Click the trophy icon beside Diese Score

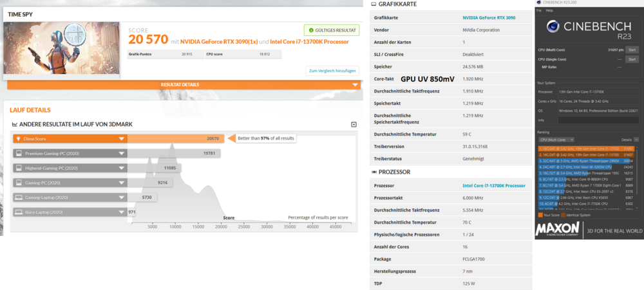tap(19, 139)
